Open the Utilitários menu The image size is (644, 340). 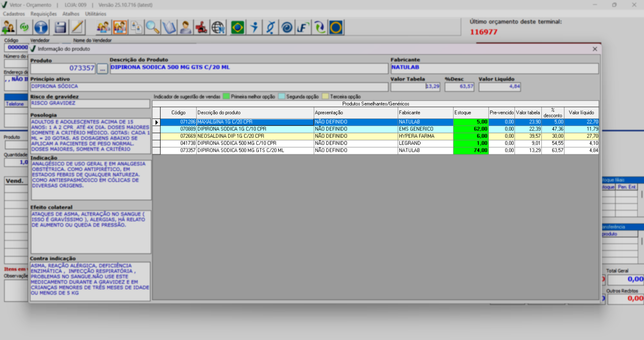point(95,14)
